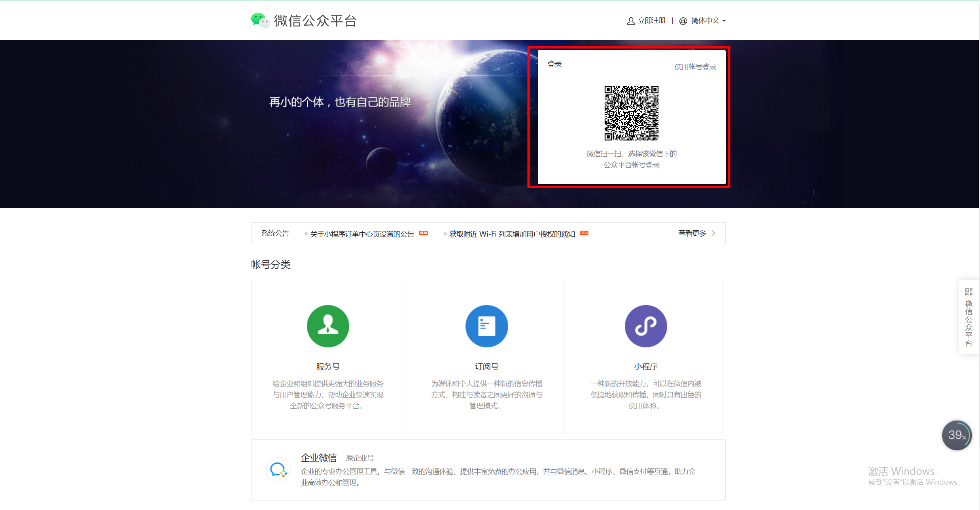Click the 帐号分类 section heading
Viewport: 980px width, 510px height.
[271, 264]
